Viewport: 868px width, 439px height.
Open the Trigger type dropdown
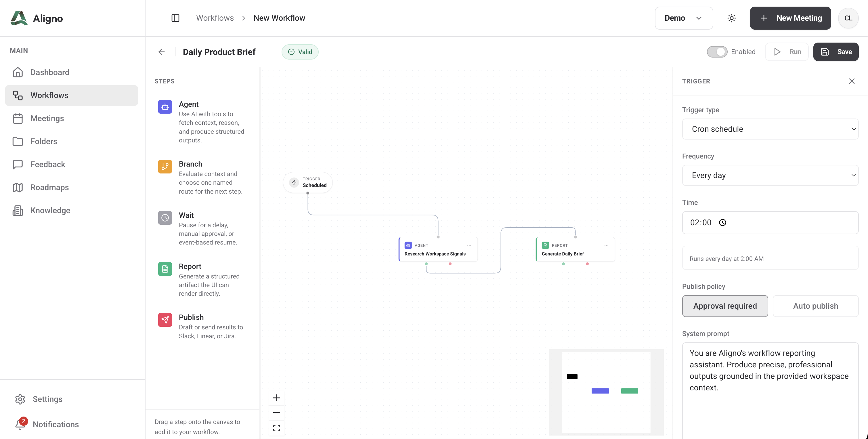pyautogui.click(x=770, y=129)
